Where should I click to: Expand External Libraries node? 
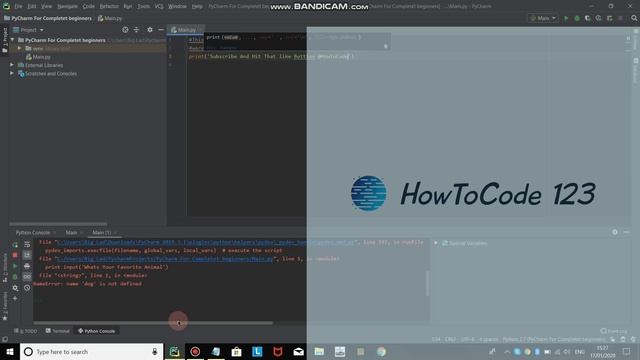pos(12,65)
